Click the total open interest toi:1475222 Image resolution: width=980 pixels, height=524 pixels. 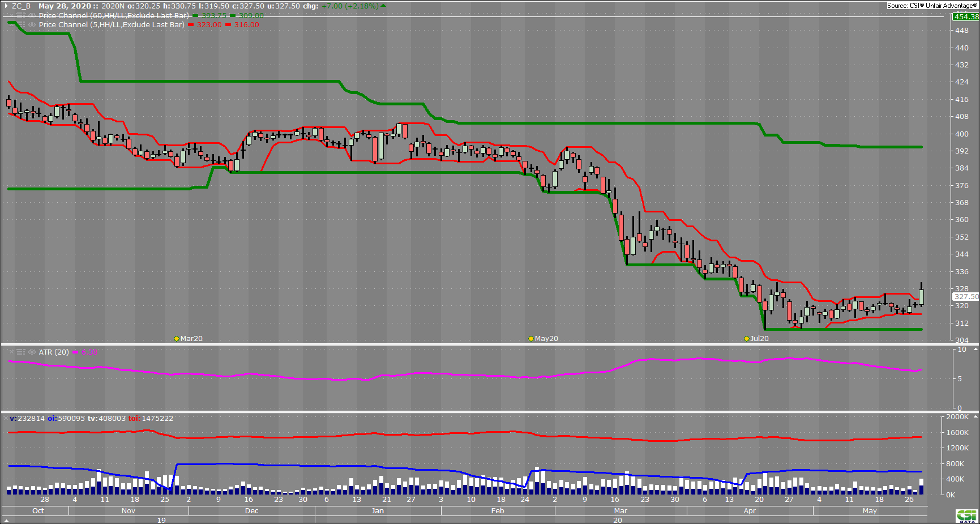[x=151, y=419]
